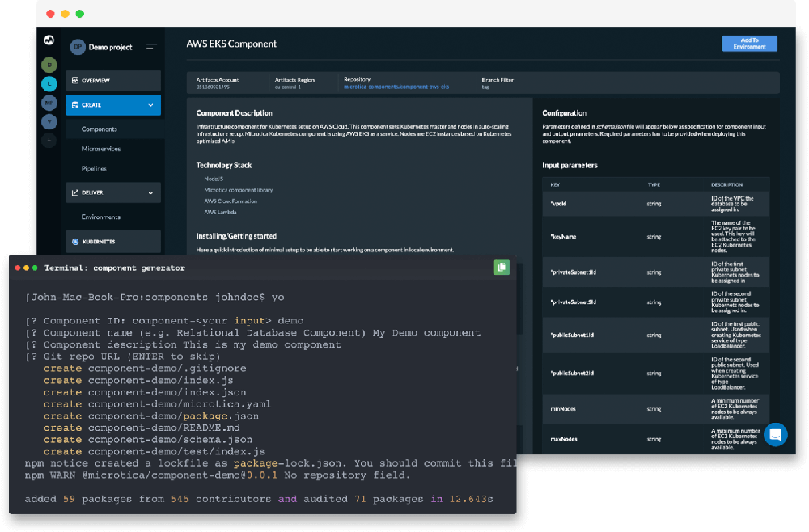Click the 'Artifacts Region' field label
Screen dimensions: 809x532
tap(294, 80)
